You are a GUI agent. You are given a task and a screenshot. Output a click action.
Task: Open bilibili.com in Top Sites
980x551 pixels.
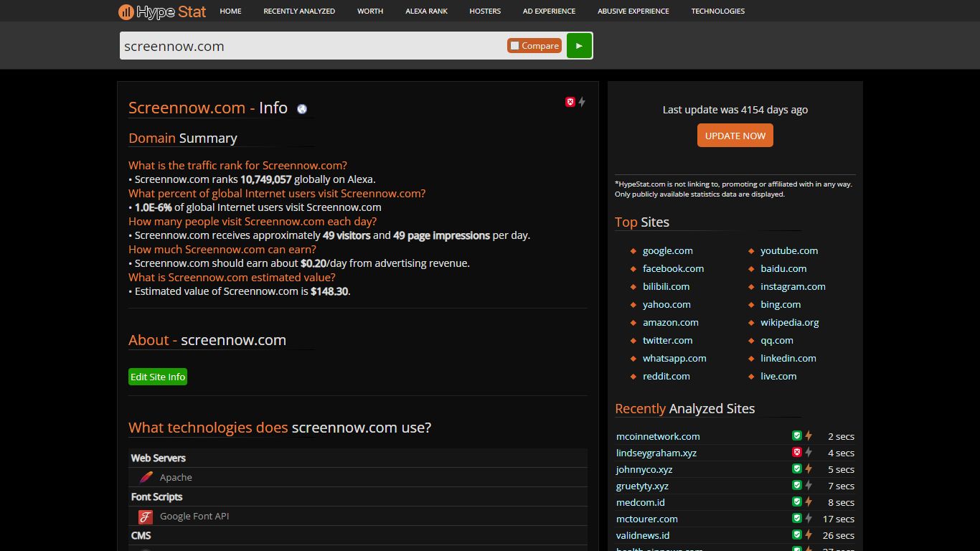pos(666,286)
